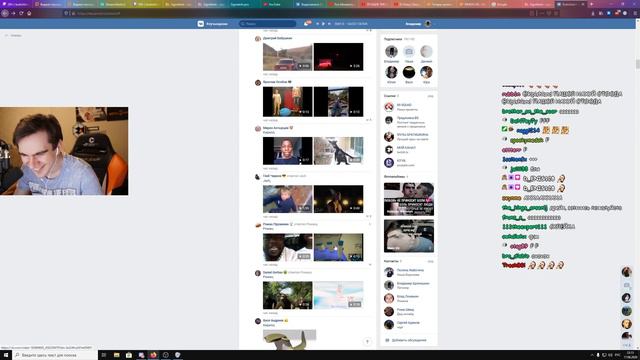The width and height of the screenshot is (640, 360).
Task: Play the red car on road video
Action: click(x=287, y=57)
